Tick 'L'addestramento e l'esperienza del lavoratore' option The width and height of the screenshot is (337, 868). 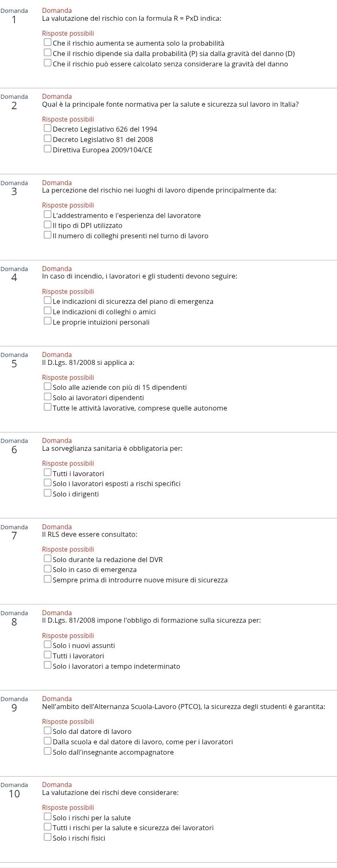point(48,215)
